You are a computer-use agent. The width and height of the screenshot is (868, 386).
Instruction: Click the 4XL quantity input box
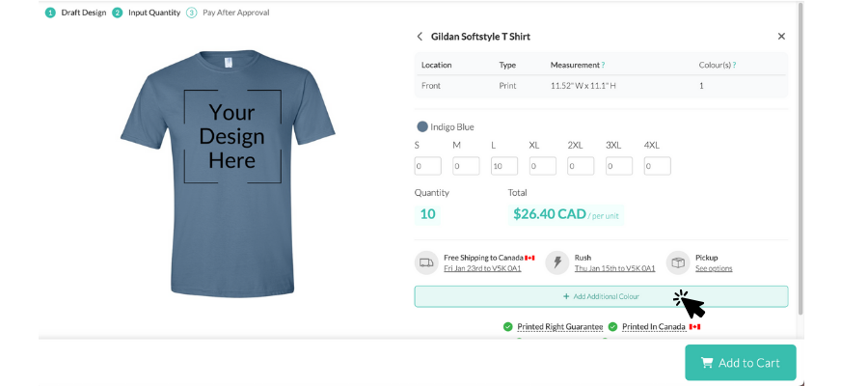coord(657,166)
